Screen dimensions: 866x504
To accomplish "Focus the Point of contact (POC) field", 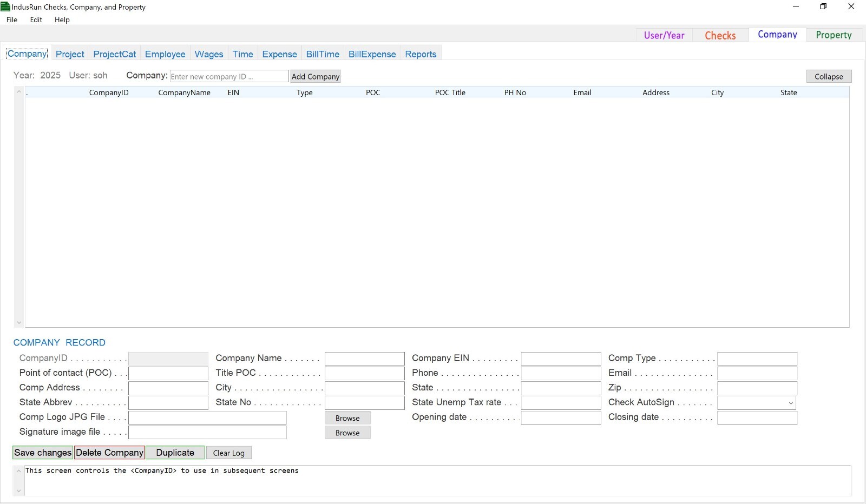I will coord(168,373).
